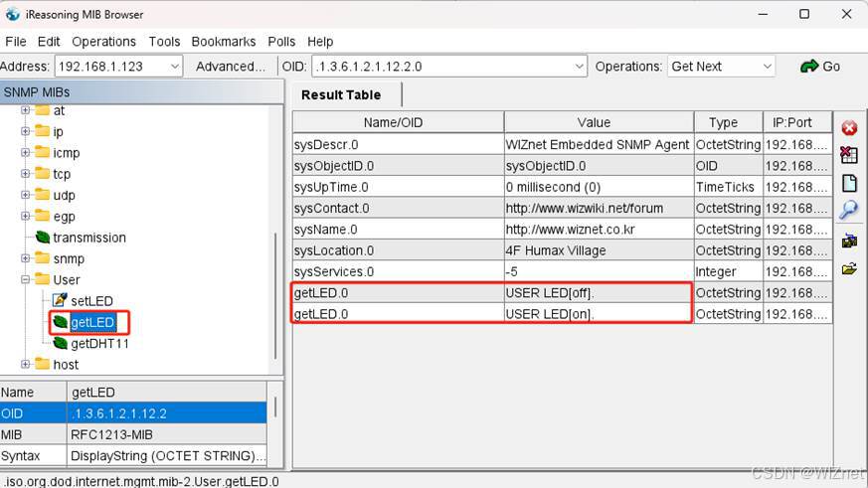Open the Edit menu
The width and height of the screenshot is (868, 488).
tap(49, 42)
